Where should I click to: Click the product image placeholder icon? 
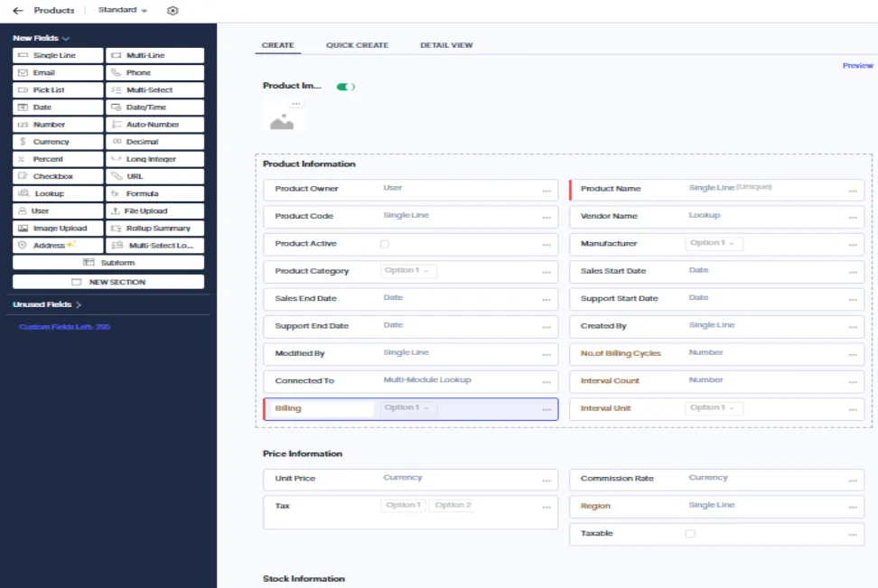282,122
